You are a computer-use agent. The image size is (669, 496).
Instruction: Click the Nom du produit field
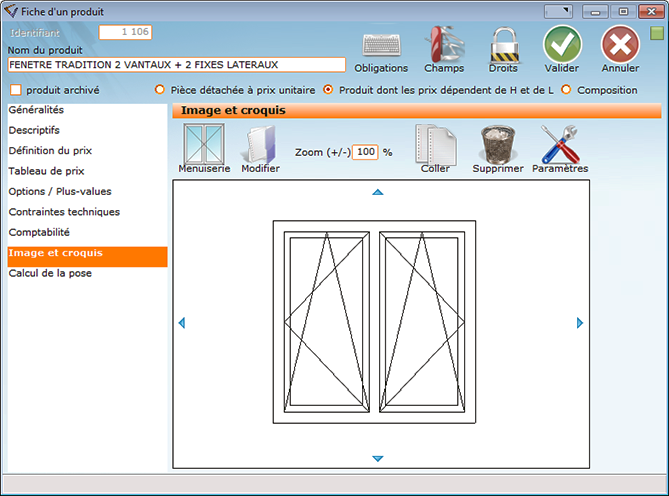177,65
